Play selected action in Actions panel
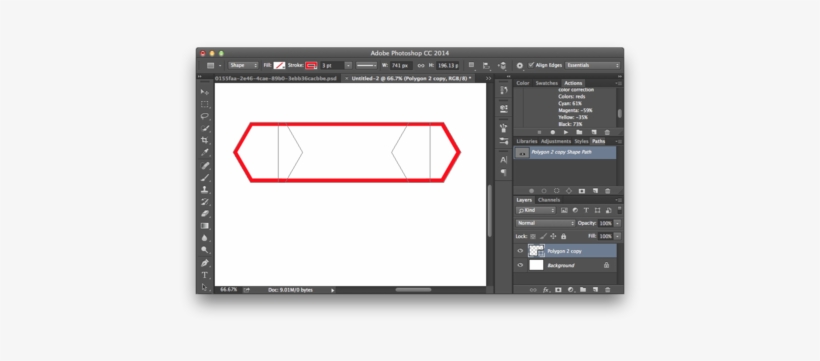 point(566,132)
